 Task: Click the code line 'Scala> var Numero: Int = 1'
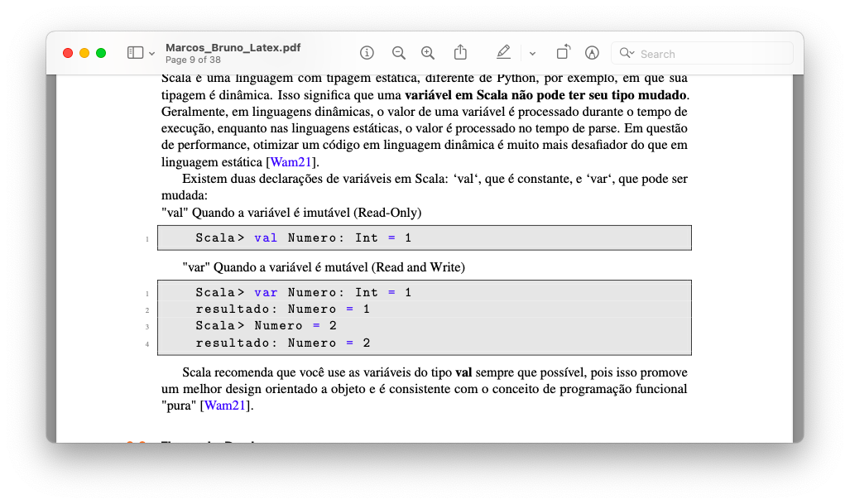pos(304,293)
